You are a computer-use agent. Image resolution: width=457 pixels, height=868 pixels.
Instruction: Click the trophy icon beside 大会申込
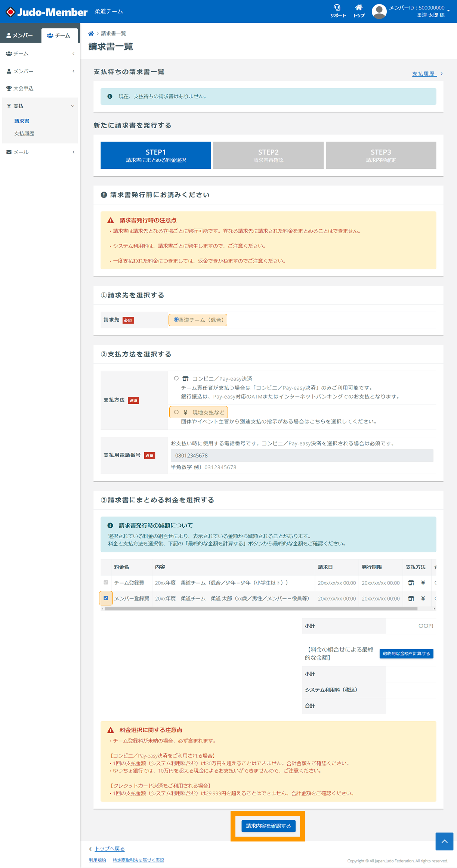[x=9, y=89]
